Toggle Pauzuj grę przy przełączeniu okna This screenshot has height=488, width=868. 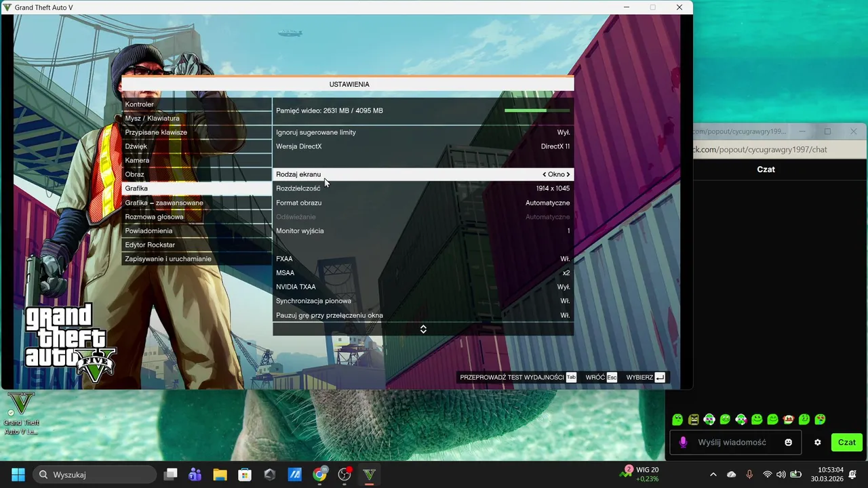[x=423, y=315]
